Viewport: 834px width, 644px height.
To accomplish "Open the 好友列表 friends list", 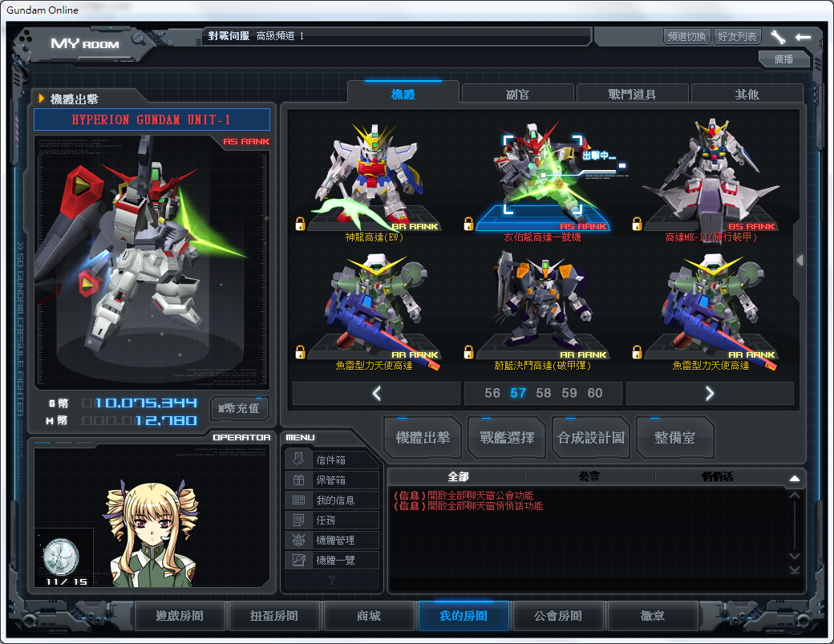I will point(737,37).
